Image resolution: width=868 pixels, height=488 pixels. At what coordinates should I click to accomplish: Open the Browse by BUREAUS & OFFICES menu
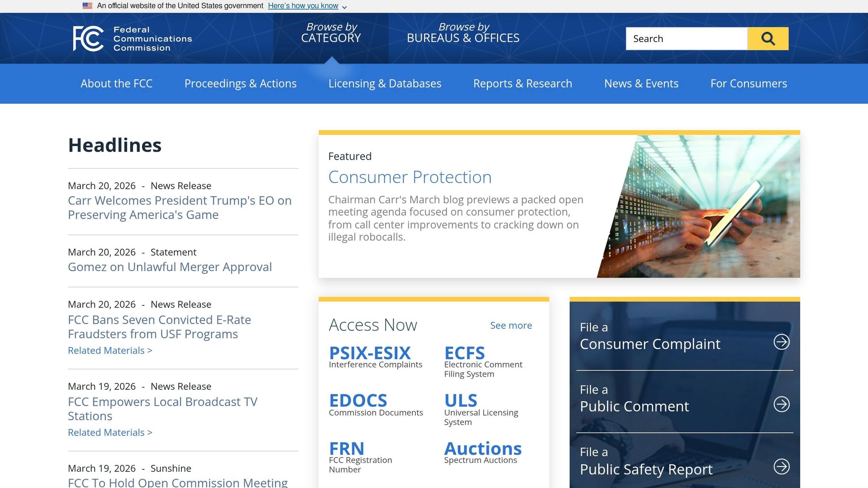point(463,33)
